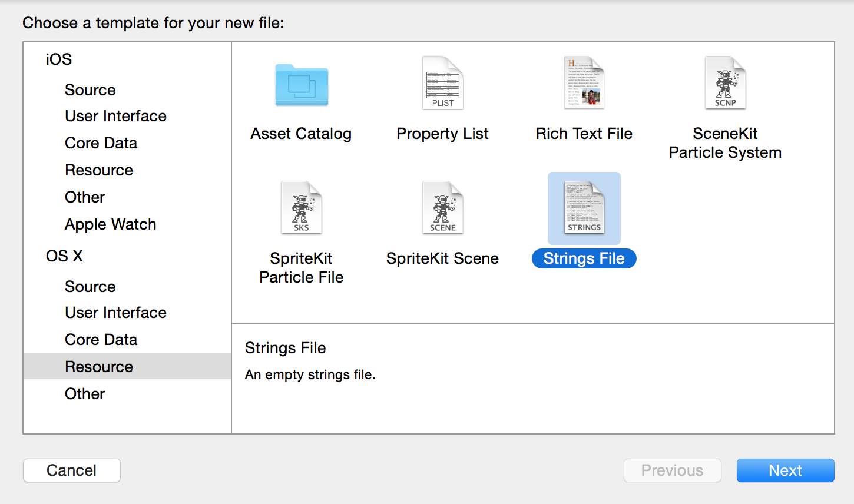The image size is (854, 504).
Task: Select the Strings File template icon
Action: [x=584, y=207]
